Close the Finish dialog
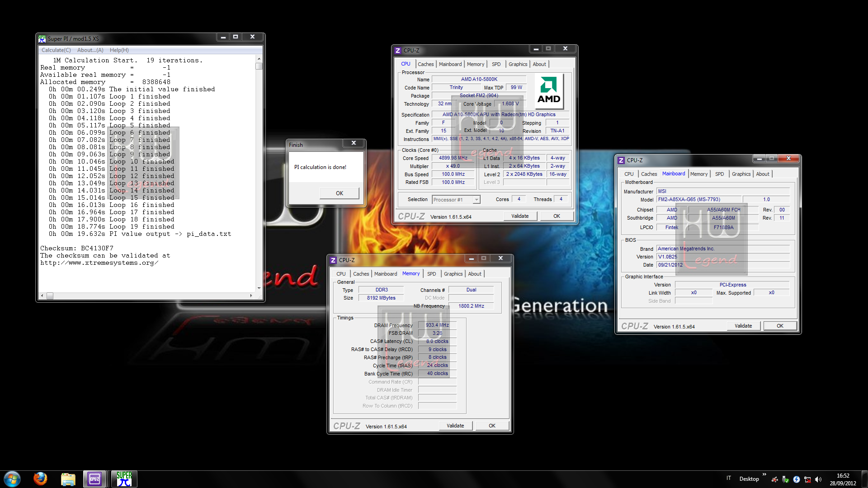 point(354,143)
